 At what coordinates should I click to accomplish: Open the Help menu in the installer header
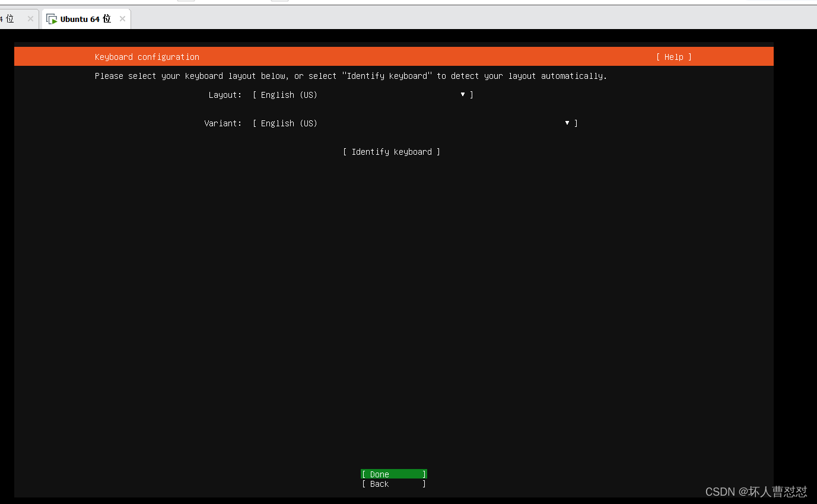673,57
